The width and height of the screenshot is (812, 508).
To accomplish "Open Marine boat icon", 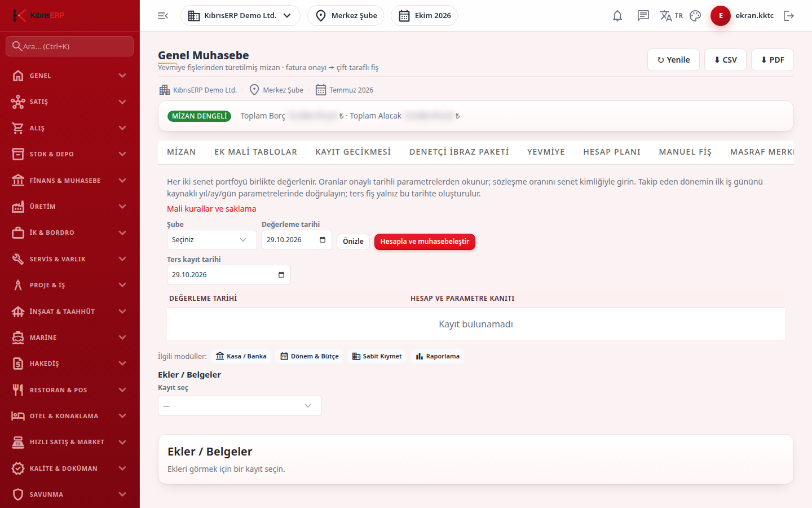I will coord(18,338).
